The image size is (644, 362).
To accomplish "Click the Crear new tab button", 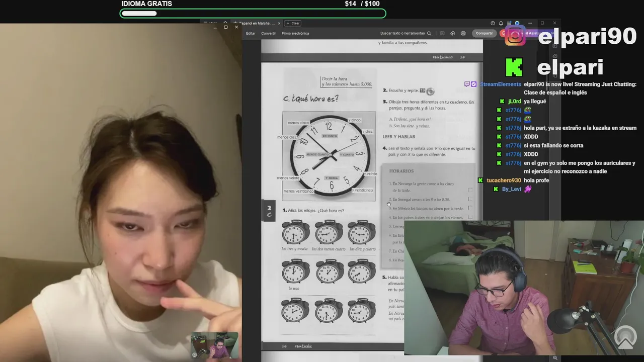I will point(293,23).
